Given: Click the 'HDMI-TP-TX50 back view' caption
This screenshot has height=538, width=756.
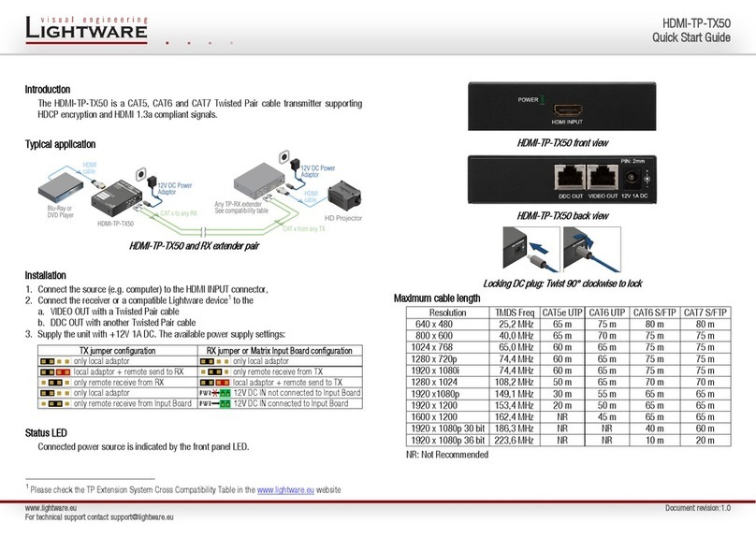Looking at the screenshot, I should tap(562, 216).
